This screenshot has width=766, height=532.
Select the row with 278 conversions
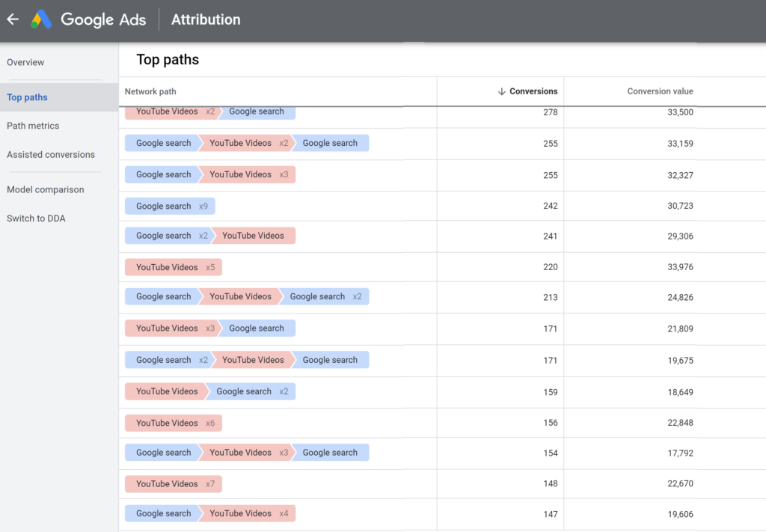click(x=374, y=111)
